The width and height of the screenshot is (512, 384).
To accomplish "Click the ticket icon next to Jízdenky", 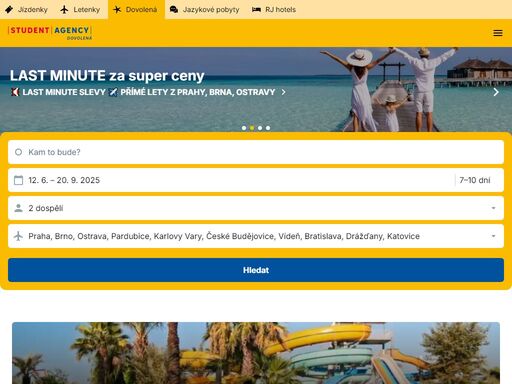I will [9, 10].
